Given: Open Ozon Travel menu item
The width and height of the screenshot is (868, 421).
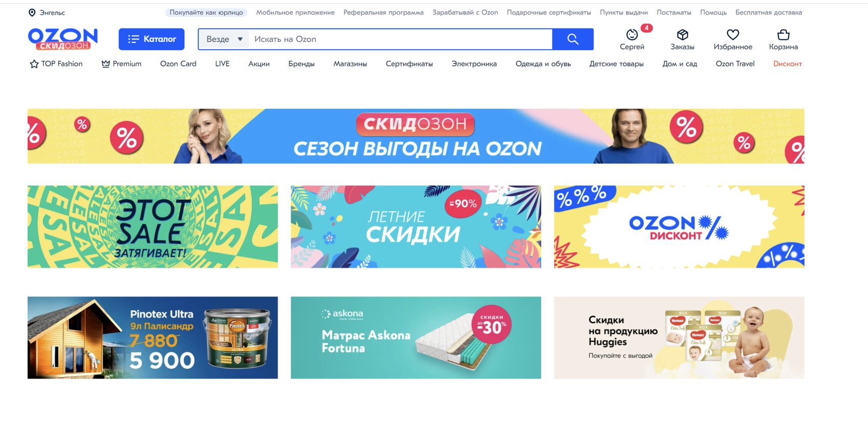Looking at the screenshot, I should [x=735, y=64].
